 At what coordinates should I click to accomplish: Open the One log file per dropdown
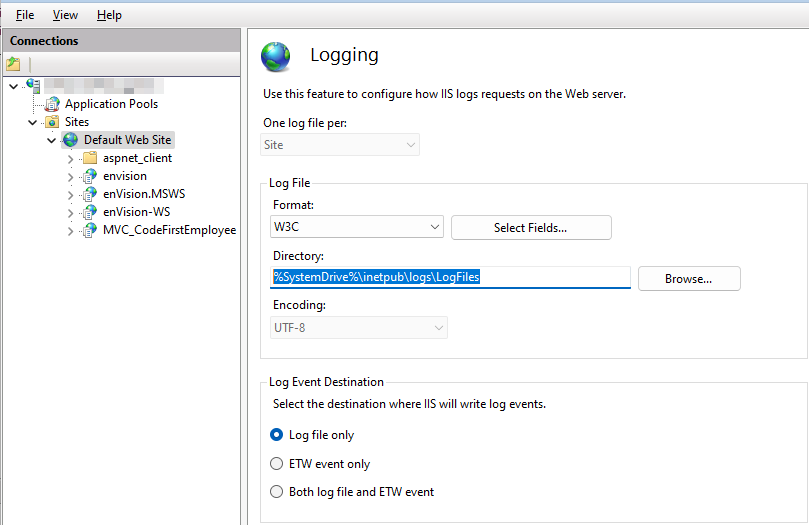pos(340,145)
